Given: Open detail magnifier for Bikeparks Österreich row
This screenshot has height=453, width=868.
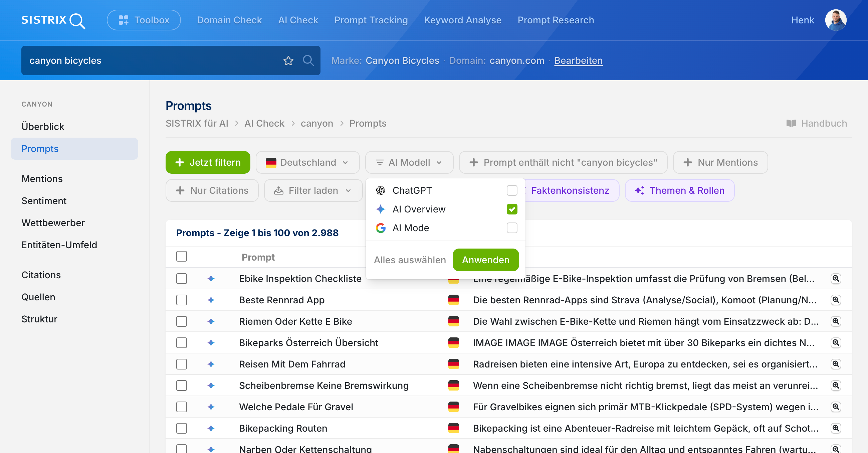Looking at the screenshot, I should click(x=836, y=343).
